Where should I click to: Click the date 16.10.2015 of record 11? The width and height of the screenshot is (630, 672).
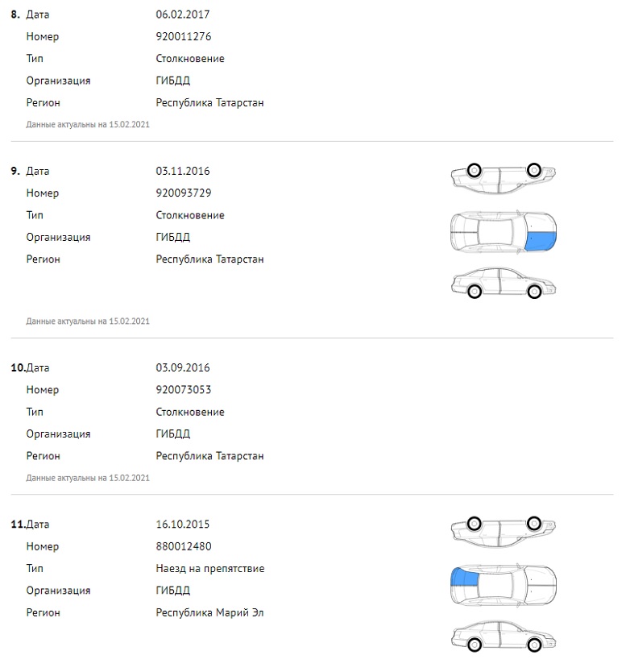183,524
